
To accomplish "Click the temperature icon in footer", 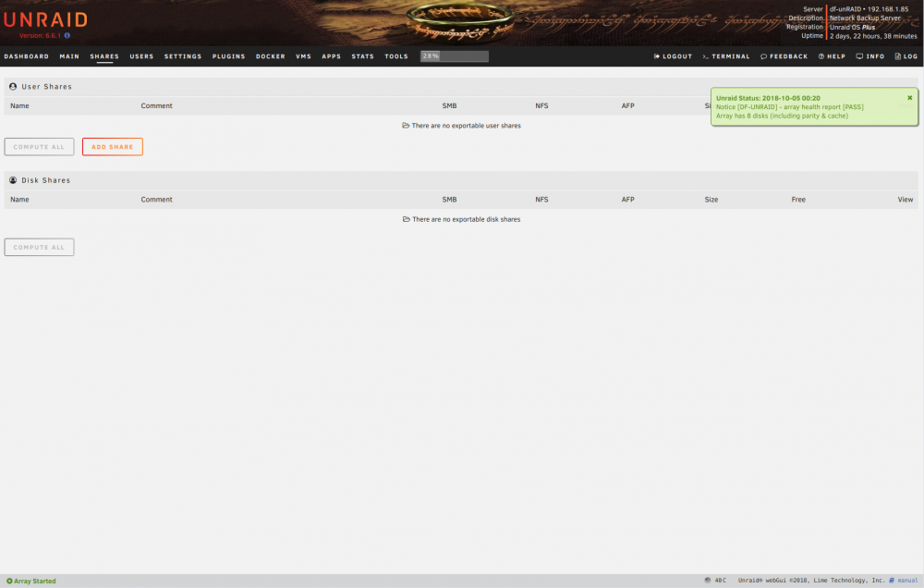I will pyautogui.click(x=707, y=581).
